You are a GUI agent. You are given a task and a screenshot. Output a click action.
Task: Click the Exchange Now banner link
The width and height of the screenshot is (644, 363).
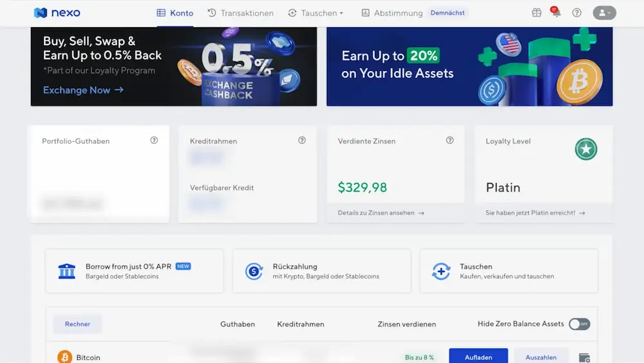pos(83,90)
